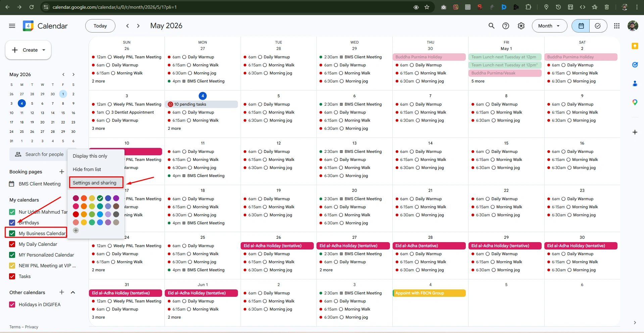Toggle the Birthdays calendar checkbox
The image size is (644, 333).
(12, 223)
